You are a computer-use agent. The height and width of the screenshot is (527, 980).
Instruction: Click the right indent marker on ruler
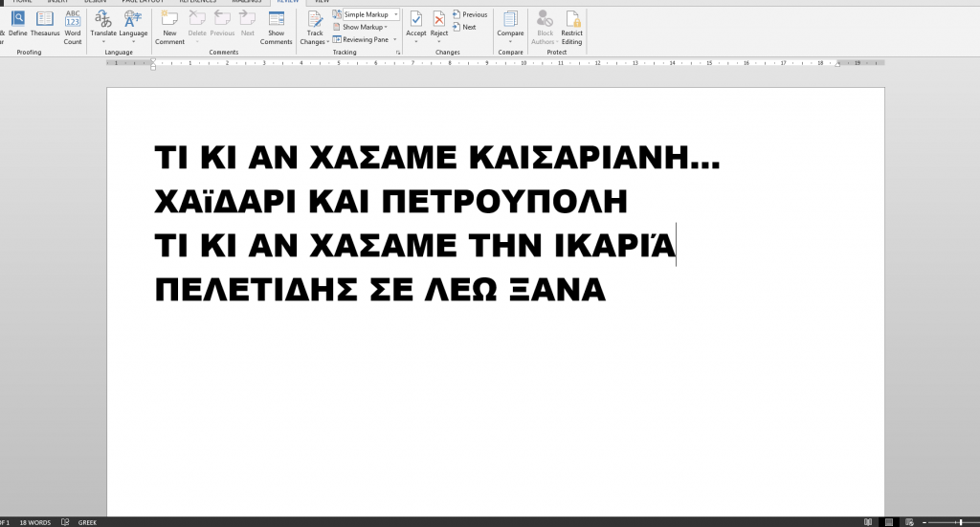pyautogui.click(x=837, y=64)
